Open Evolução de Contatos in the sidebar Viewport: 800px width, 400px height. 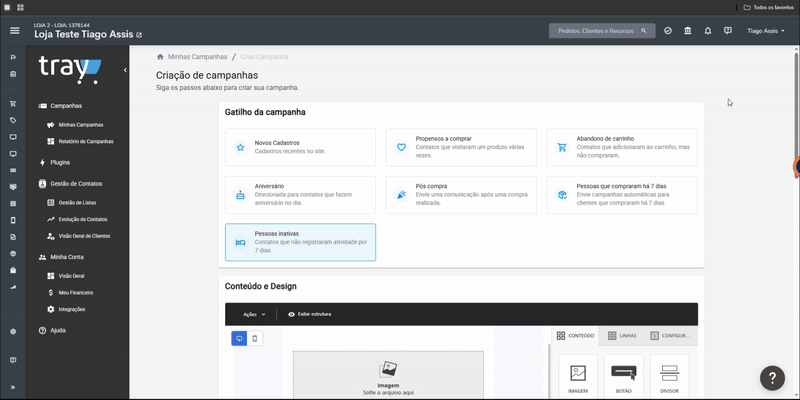77,219
